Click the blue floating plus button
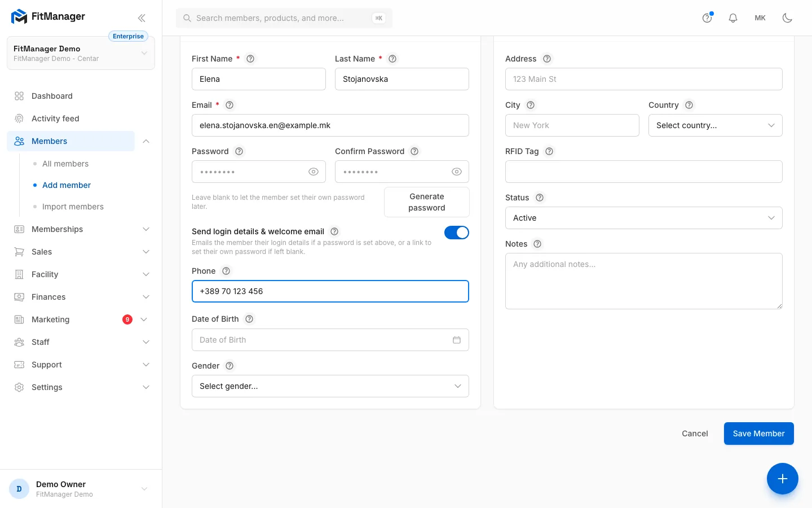Image resolution: width=812 pixels, height=508 pixels. pos(783,479)
